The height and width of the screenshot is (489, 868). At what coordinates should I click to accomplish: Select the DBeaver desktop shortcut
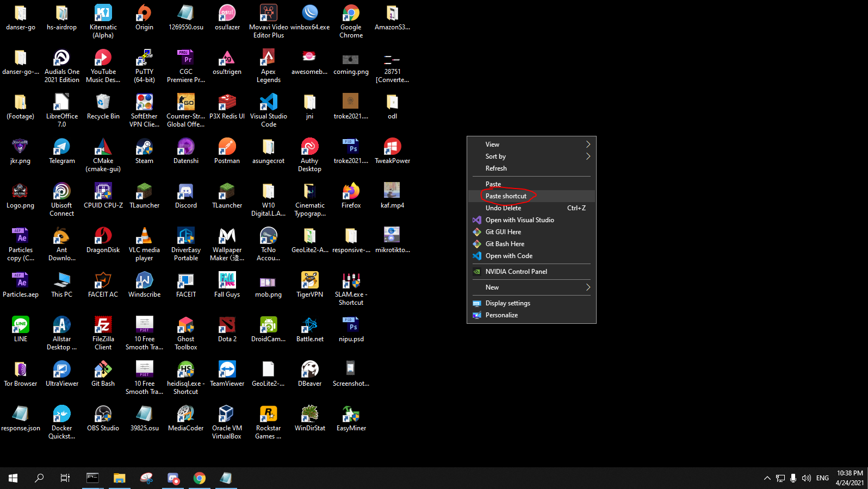click(309, 374)
